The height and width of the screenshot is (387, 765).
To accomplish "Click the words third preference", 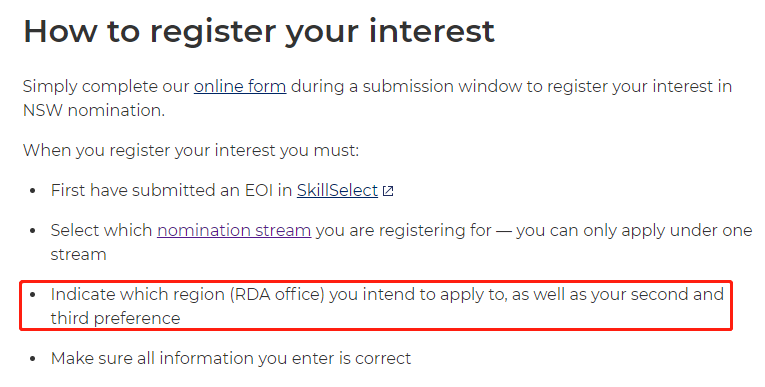I will point(116,318).
